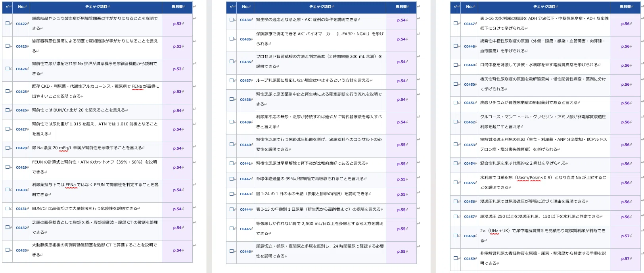The image size is (644, 273).
Task: Click the checkmark header cell in left table
Action: point(8,7)
